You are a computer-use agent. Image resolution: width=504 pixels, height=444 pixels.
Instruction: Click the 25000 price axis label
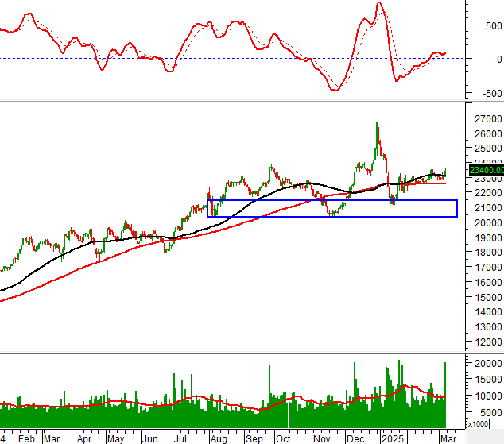[488, 149]
